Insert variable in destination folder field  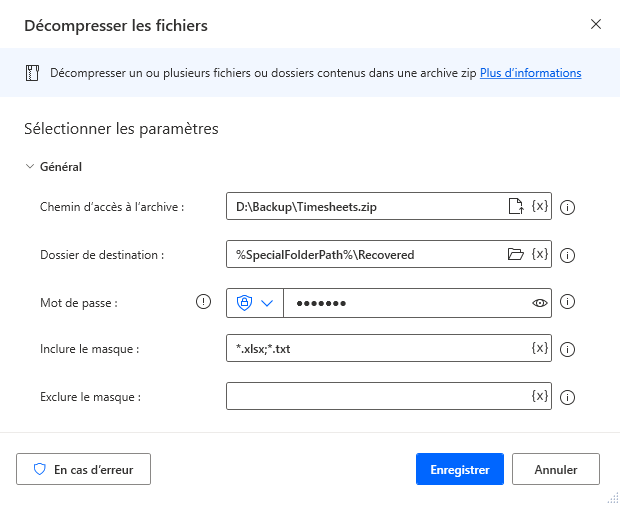[540, 254]
